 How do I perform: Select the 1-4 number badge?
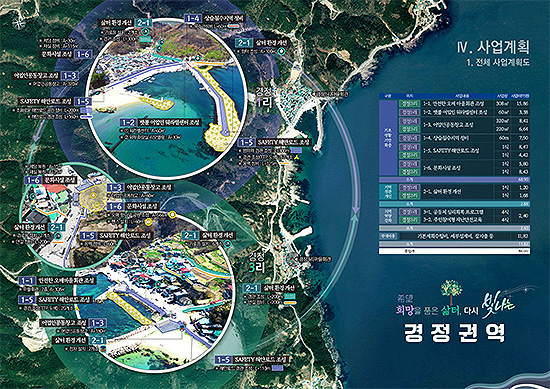193,18
